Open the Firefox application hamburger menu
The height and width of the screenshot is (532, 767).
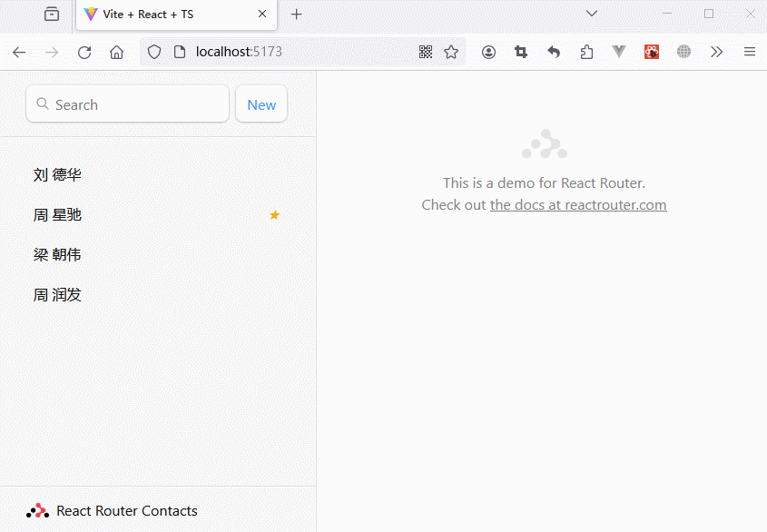(x=750, y=53)
